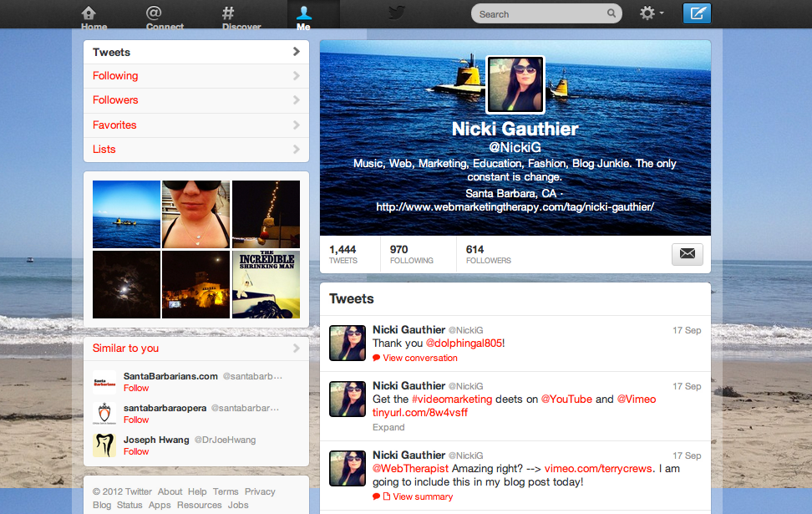Open santabarbaraopera profile avatar

(x=104, y=414)
